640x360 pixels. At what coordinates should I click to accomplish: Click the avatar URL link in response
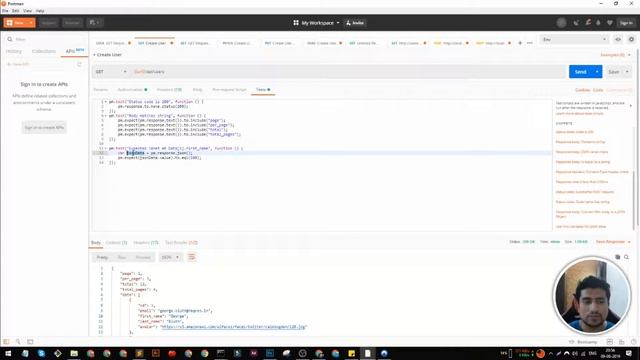pyautogui.click(x=233, y=327)
